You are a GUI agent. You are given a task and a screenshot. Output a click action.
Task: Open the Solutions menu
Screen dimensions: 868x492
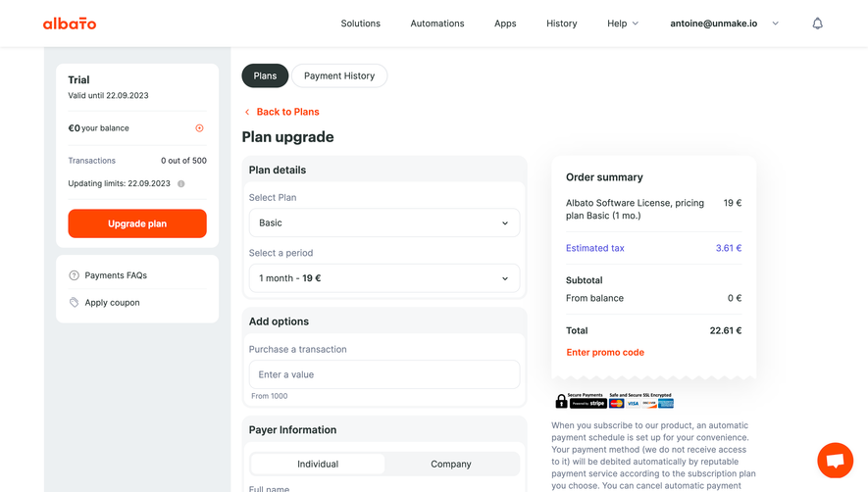tap(360, 24)
